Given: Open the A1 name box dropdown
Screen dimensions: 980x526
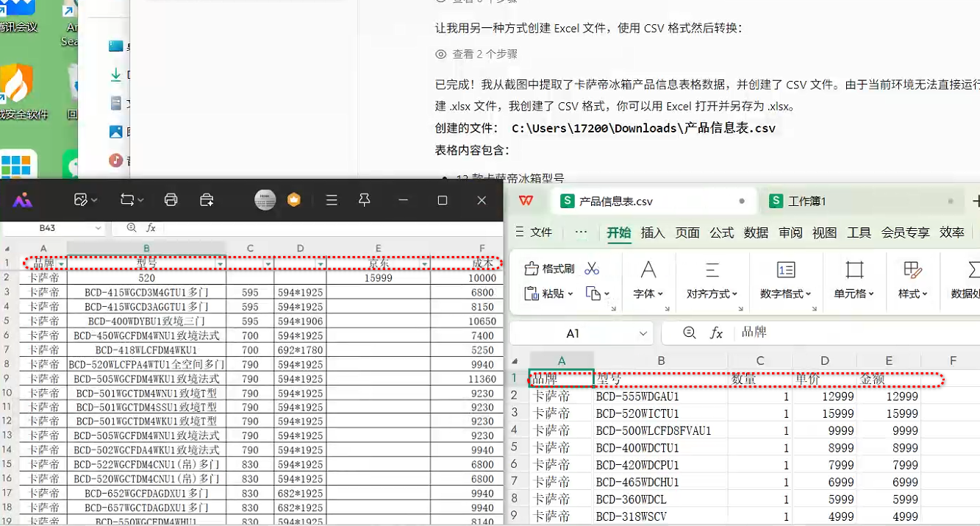Looking at the screenshot, I should coord(643,333).
